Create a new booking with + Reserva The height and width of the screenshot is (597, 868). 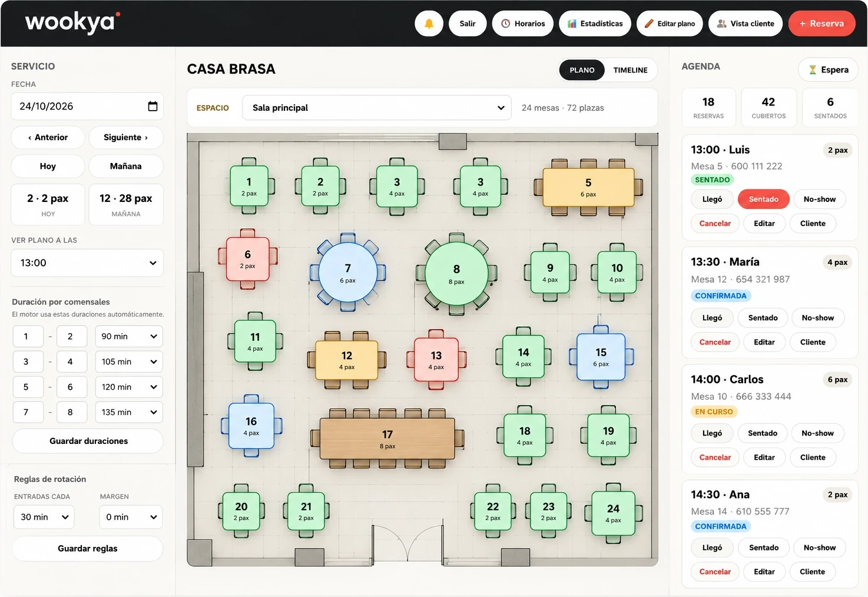821,24
